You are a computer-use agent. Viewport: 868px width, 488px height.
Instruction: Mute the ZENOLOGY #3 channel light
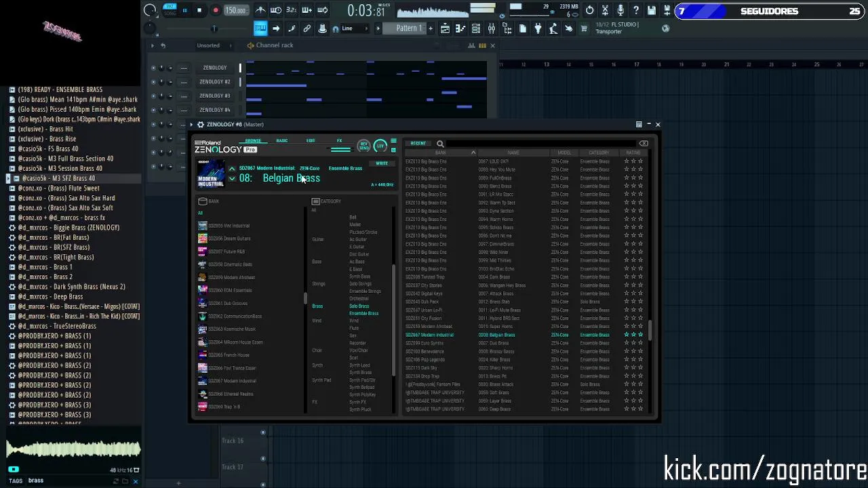coord(153,96)
